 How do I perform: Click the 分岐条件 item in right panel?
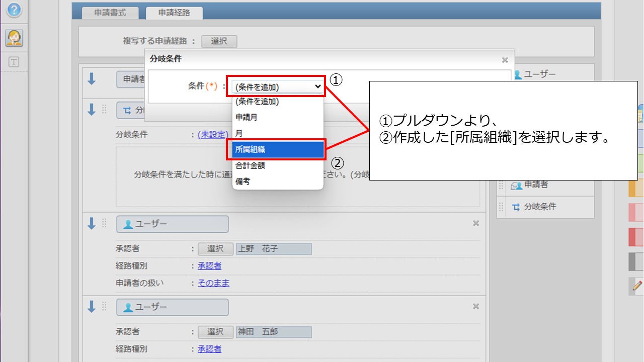(539, 207)
